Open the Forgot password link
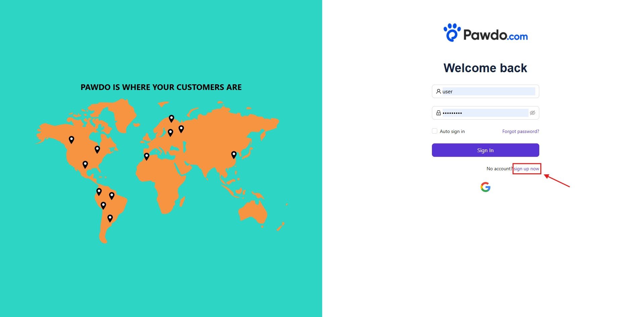This screenshot has height=317, width=644. 521,131
